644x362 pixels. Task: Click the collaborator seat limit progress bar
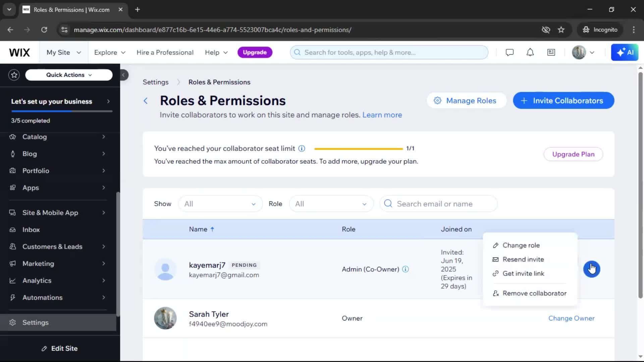coord(359,148)
